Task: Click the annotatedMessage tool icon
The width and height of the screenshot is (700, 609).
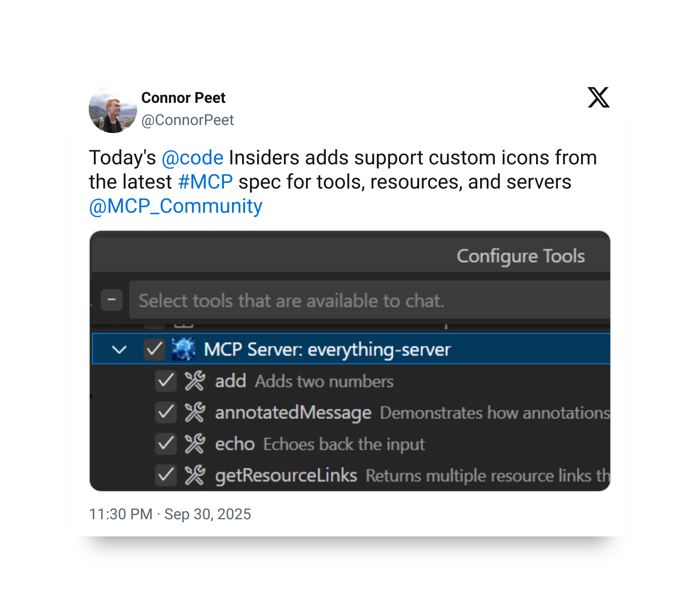Action: pos(195,413)
